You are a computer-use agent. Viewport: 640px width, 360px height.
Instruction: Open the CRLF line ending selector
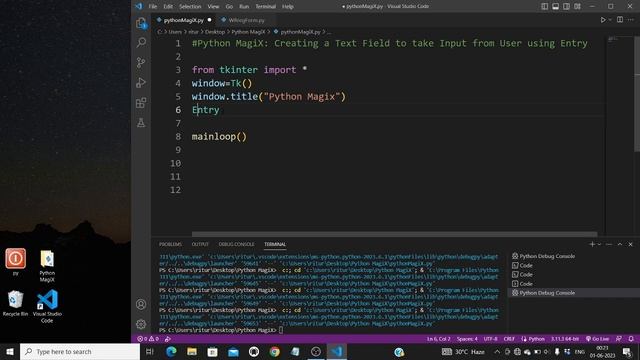point(509,339)
